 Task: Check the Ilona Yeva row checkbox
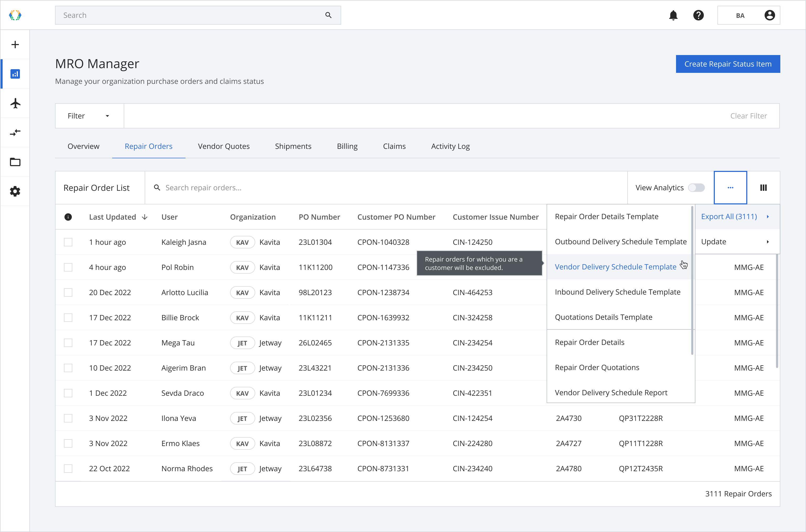pos(68,418)
